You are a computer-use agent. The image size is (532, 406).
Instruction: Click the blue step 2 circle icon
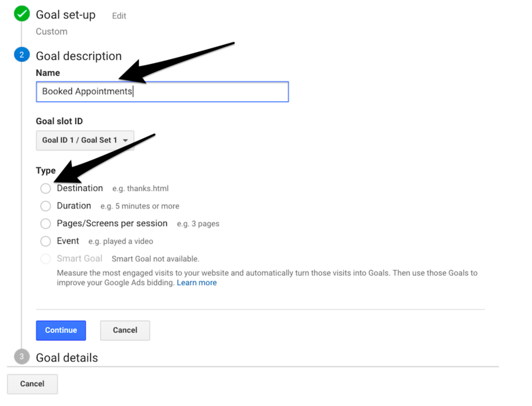pyautogui.click(x=22, y=55)
